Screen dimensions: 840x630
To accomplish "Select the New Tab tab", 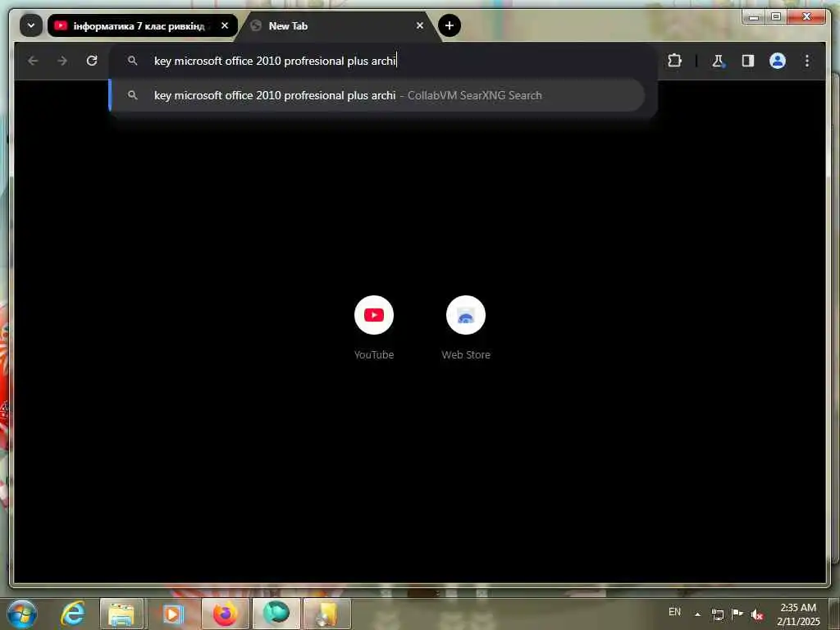I will (x=336, y=25).
